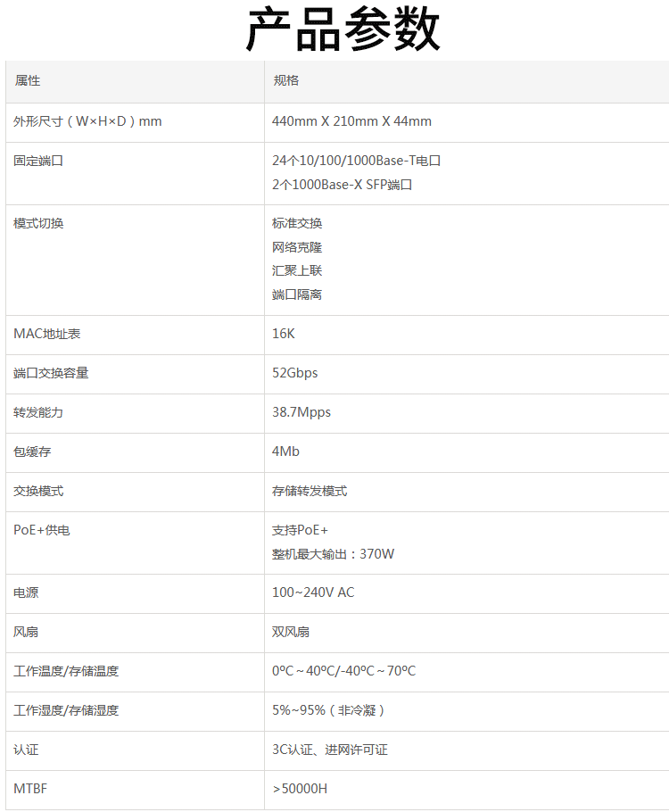
Task: Click the 固定端口 row label
Action: 38,162
